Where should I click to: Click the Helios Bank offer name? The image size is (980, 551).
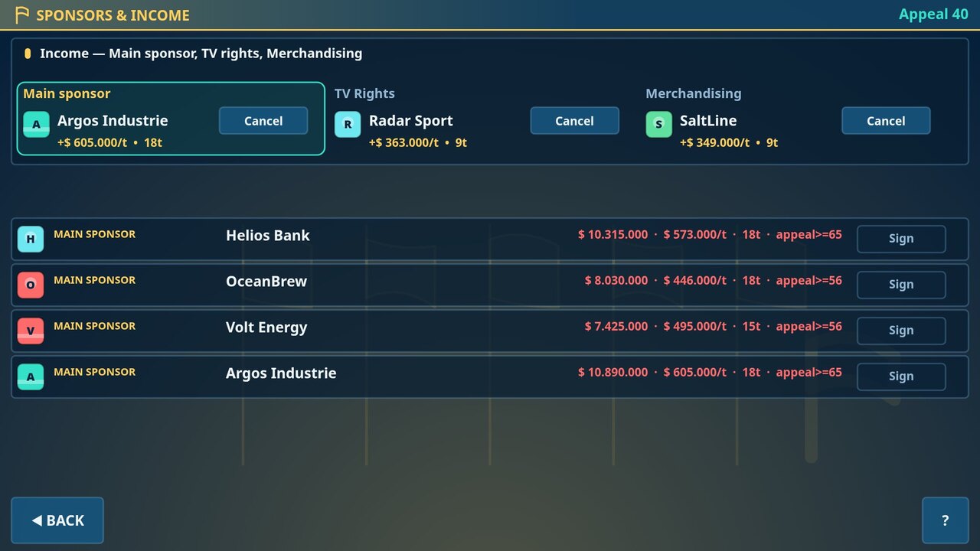coord(268,236)
